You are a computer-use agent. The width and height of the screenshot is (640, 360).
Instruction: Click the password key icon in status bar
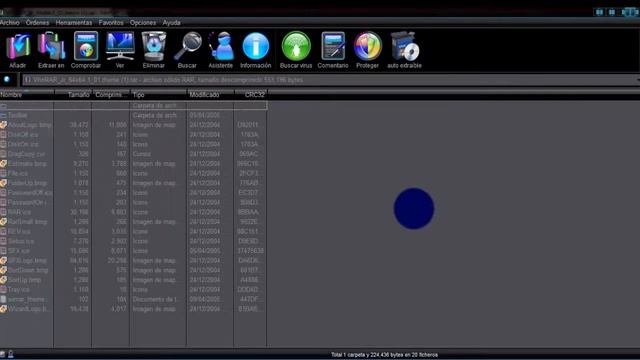(11, 354)
